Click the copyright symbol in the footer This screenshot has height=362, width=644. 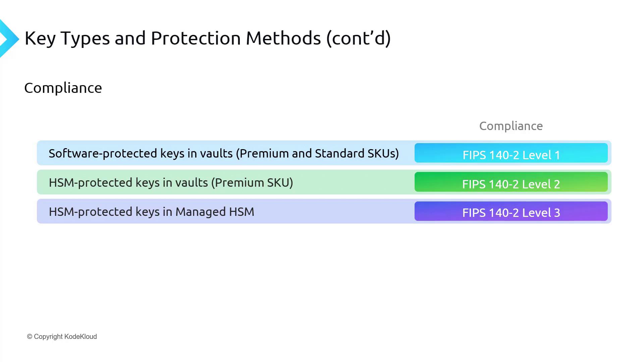click(30, 337)
